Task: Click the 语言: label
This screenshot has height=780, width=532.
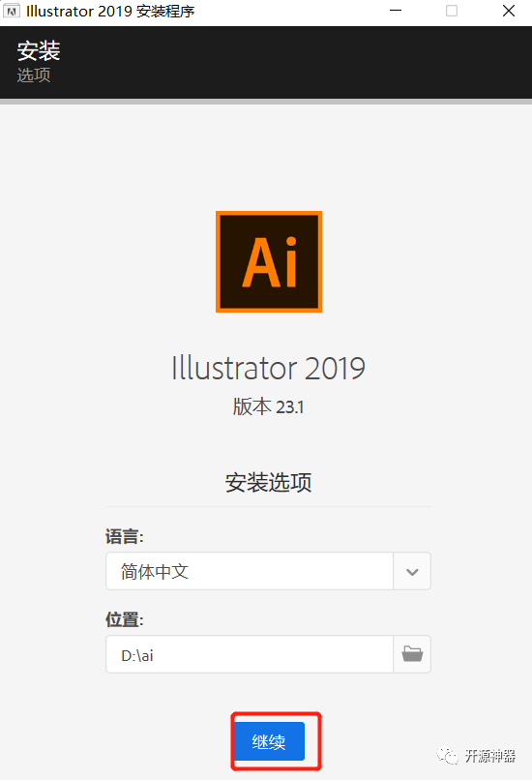Action: click(125, 537)
